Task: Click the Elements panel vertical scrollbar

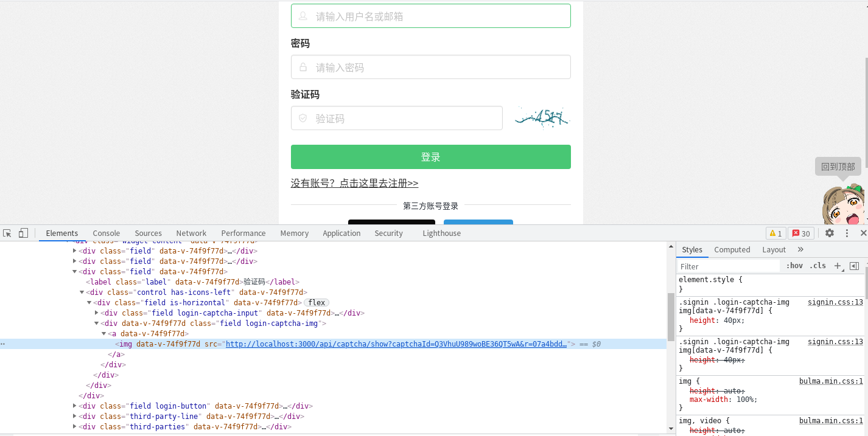Action: [x=671, y=317]
